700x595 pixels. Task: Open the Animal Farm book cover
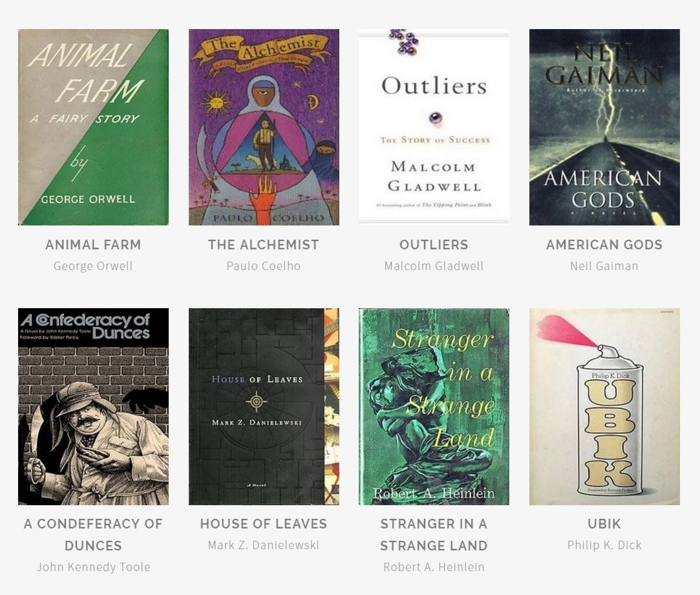(x=93, y=127)
